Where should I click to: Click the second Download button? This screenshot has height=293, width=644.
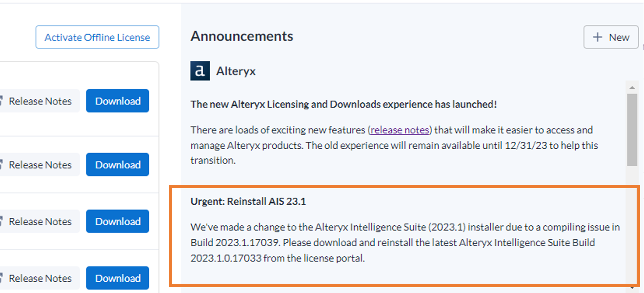pos(117,164)
